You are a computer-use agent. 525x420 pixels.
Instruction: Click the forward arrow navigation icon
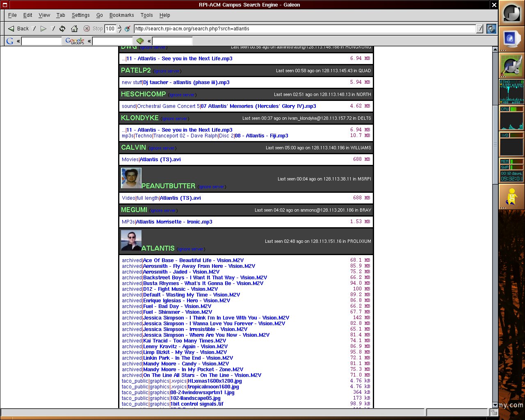[x=43, y=29]
